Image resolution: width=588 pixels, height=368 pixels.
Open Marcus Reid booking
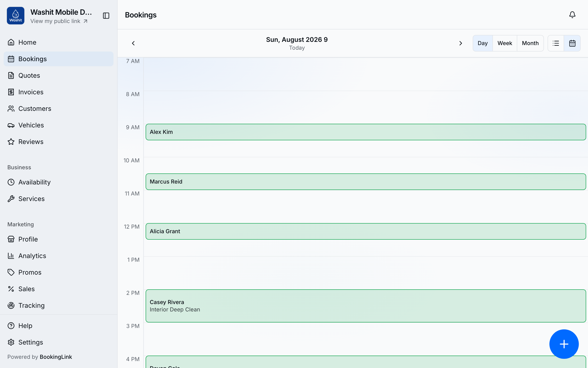(366, 181)
